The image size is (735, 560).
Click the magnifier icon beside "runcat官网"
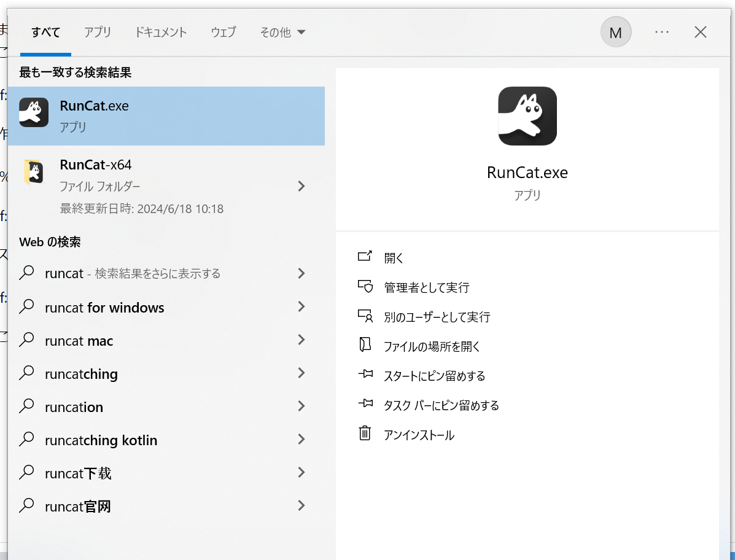pos(27,505)
